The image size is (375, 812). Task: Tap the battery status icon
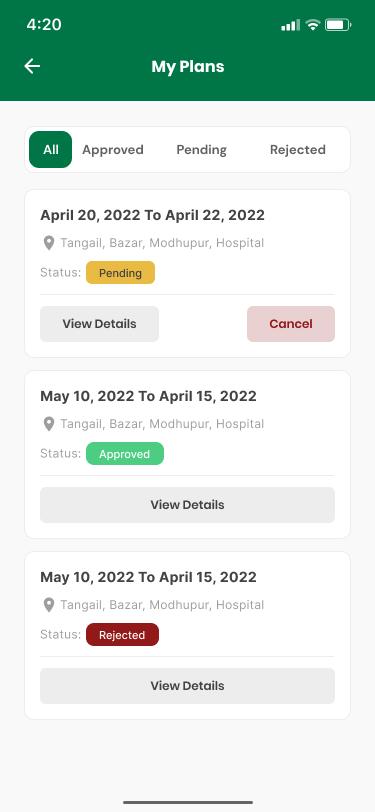click(x=338, y=24)
